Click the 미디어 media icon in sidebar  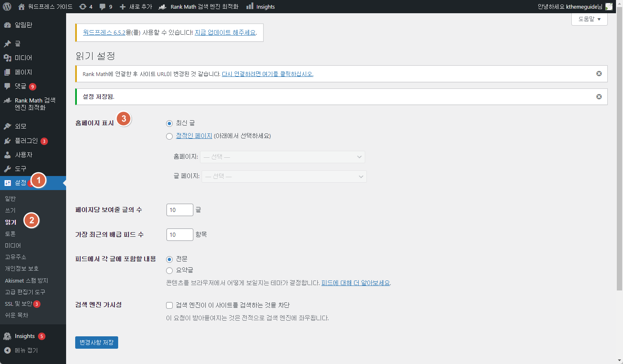click(x=7, y=58)
